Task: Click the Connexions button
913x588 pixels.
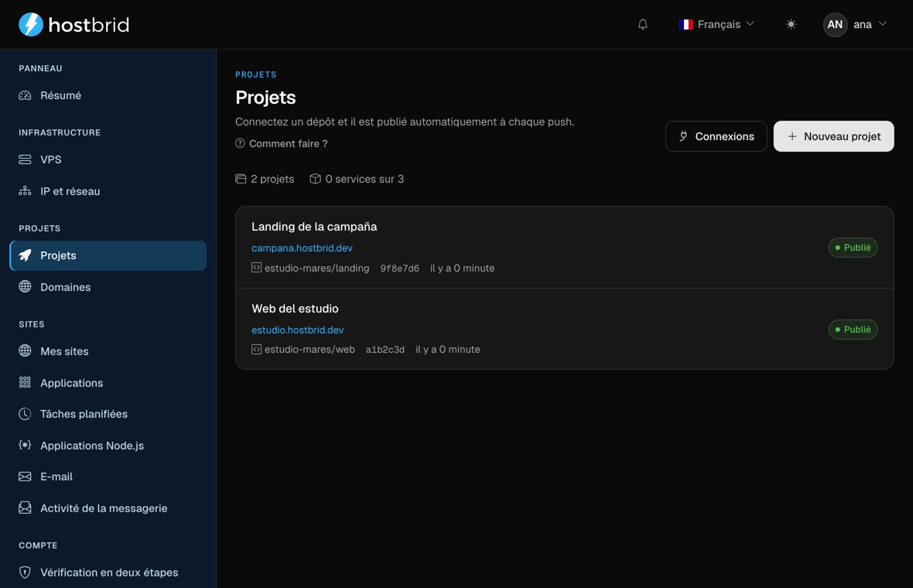Action: [x=716, y=136]
